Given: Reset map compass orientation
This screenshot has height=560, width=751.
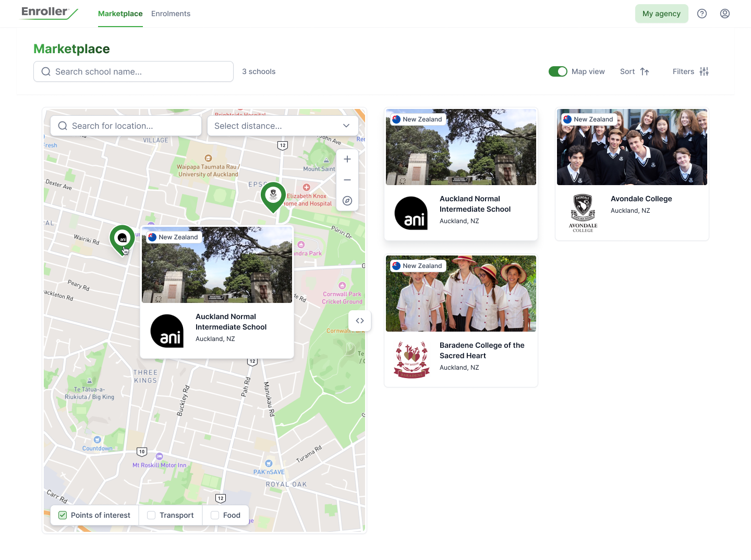Looking at the screenshot, I should pyautogui.click(x=347, y=201).
